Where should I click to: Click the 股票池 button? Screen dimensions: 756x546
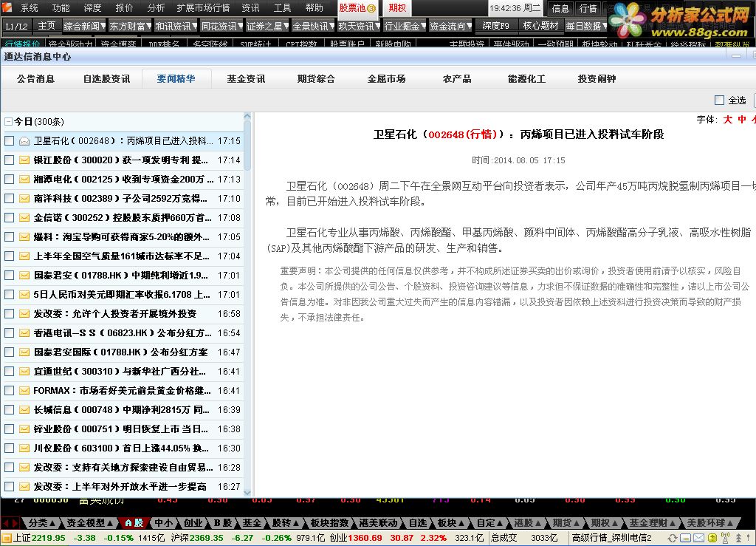click(x=357, y=7)
